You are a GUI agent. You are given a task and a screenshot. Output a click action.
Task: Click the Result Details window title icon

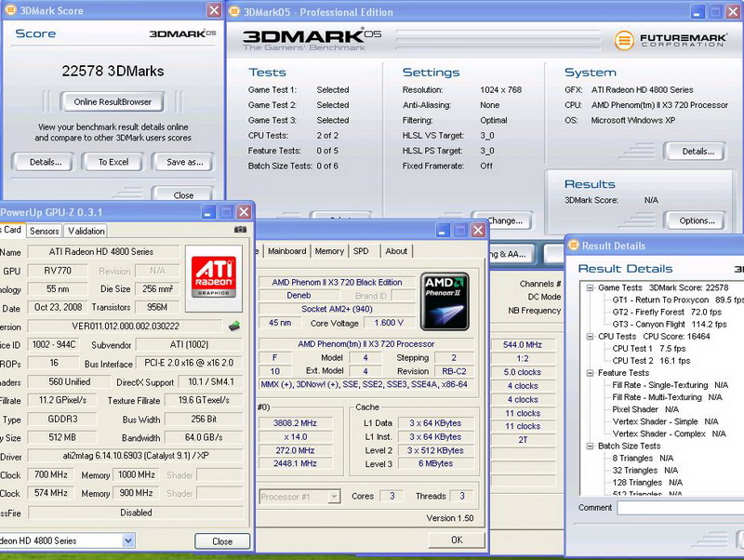click(x=573, y=245)
